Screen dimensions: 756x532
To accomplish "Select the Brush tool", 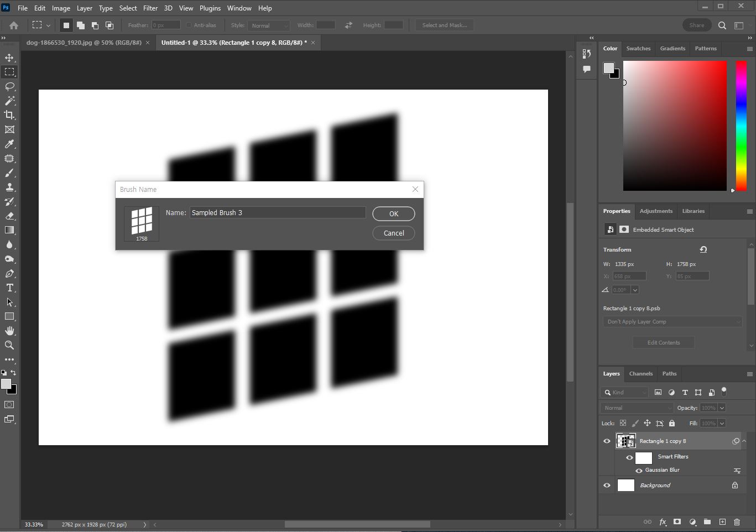I will (9, 173).
